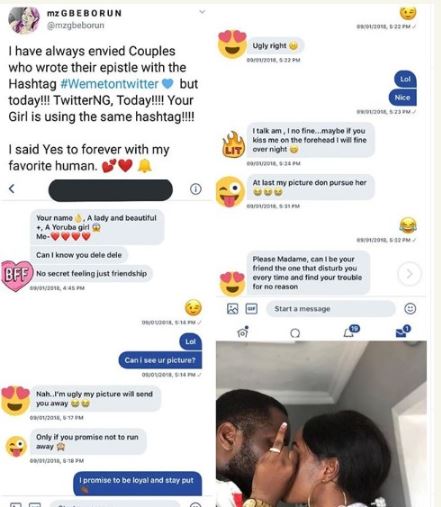Open @mzgbeborun profile handle

[x=75, y=25]
